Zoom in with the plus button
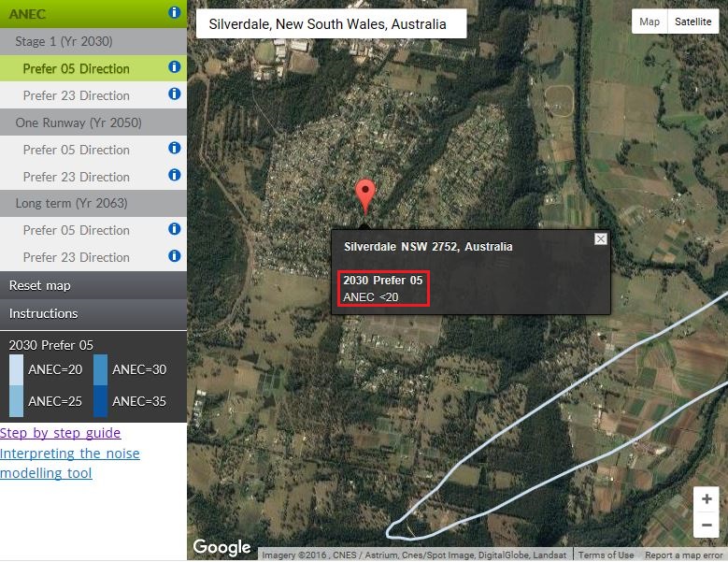Viewport: 728px width, 562px height. [x=707, y=498]
